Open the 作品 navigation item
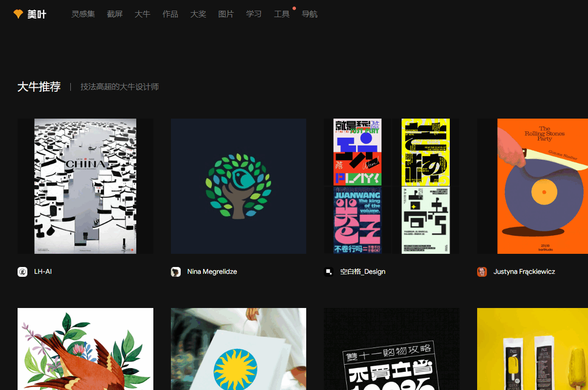The width and height of the screenshot is (588, 390). click(x=170, y=14)
